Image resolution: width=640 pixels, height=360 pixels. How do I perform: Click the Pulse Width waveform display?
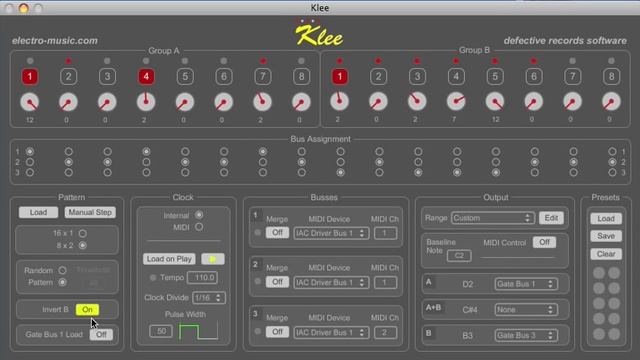point(198,331)
